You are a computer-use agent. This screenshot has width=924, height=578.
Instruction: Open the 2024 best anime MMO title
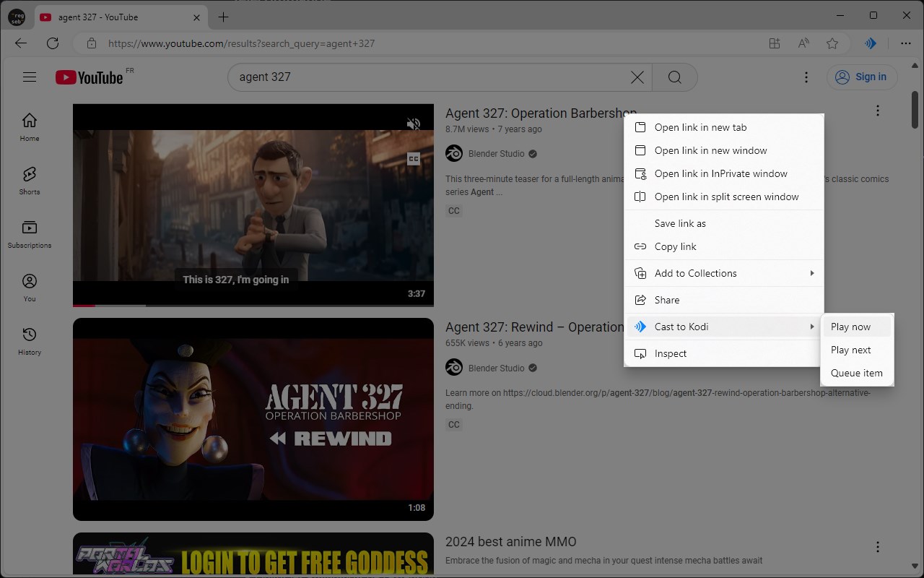[510, 542]
